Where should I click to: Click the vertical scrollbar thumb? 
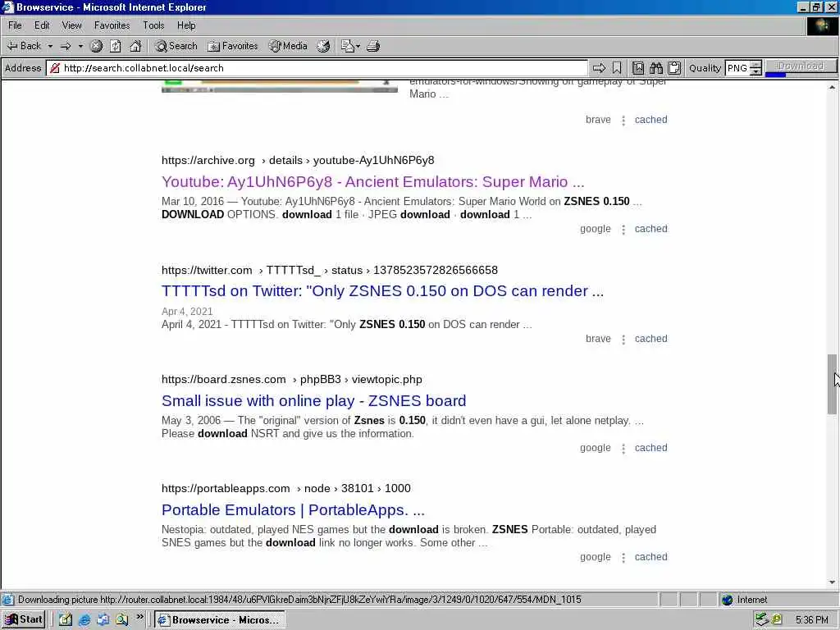832,384
